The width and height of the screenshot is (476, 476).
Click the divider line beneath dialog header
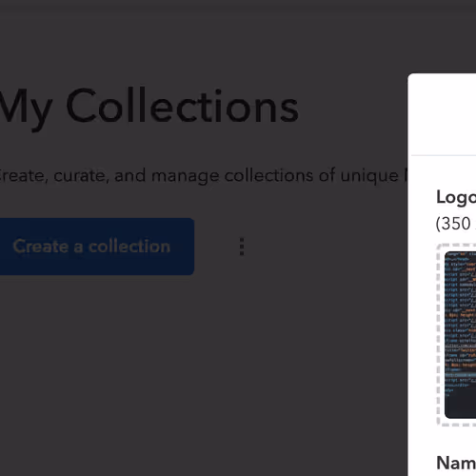pos(444,156)
